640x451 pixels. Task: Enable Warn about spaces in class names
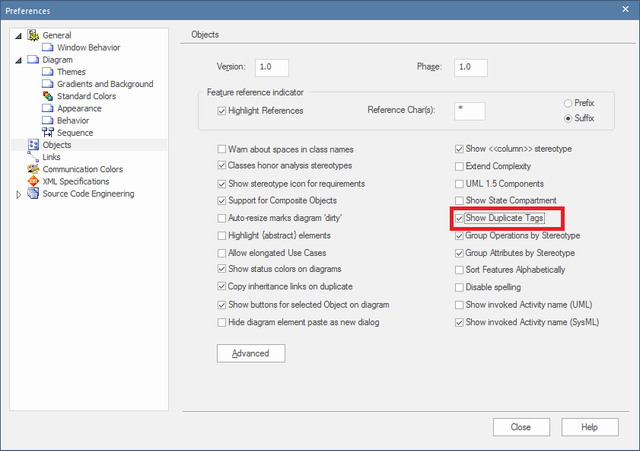coord(222,149)
